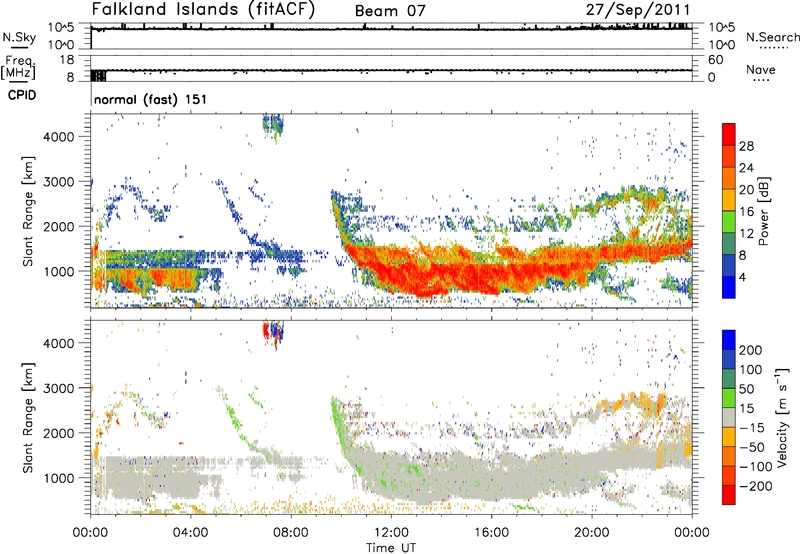Click the 'N.Sky' legend label
The height and width of the screenshot is (554, 800).
19,37
